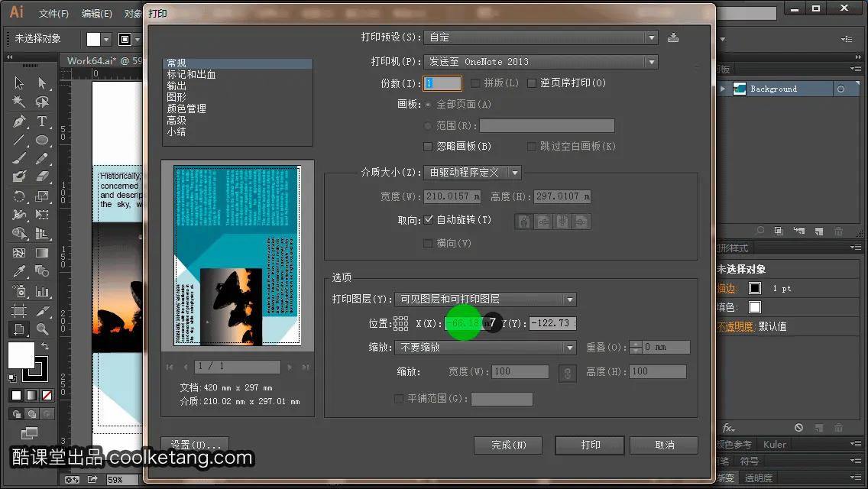Select 高级 in the category list

pos(177,120)
